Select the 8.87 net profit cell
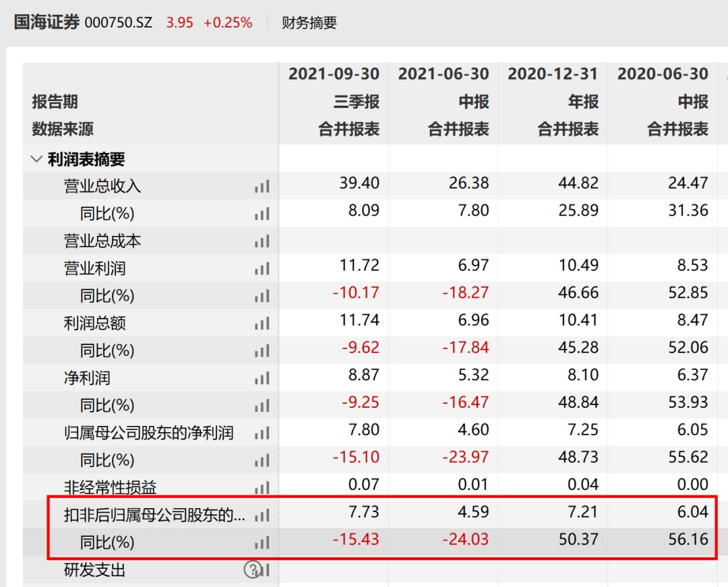The width and height of the screenshot is (728, 587). tap(364, 375)
